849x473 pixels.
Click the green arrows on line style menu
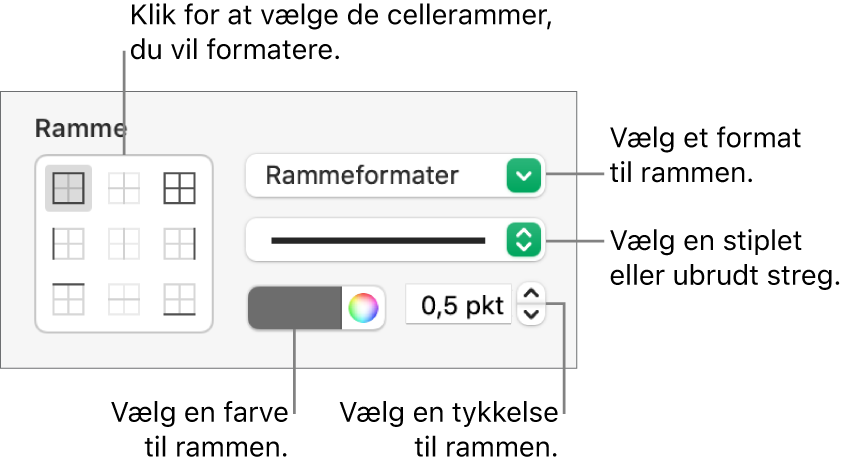click(524, 240)
